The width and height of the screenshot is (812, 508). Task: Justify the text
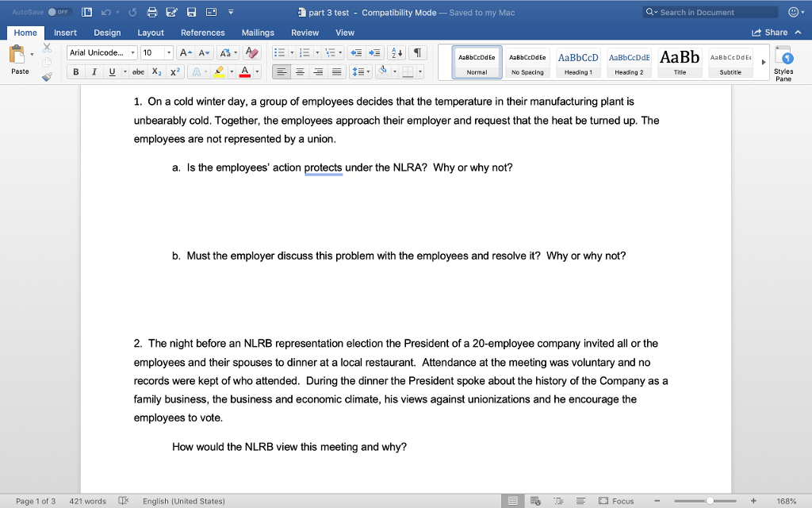pos(336,72)
